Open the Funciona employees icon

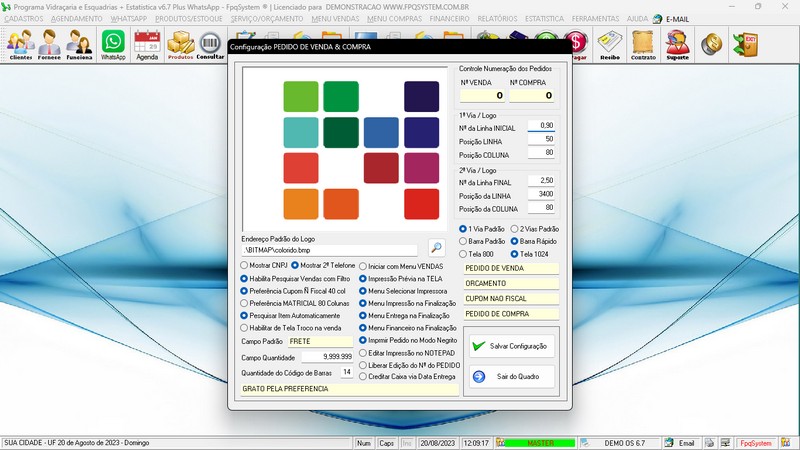pos(79,45)
